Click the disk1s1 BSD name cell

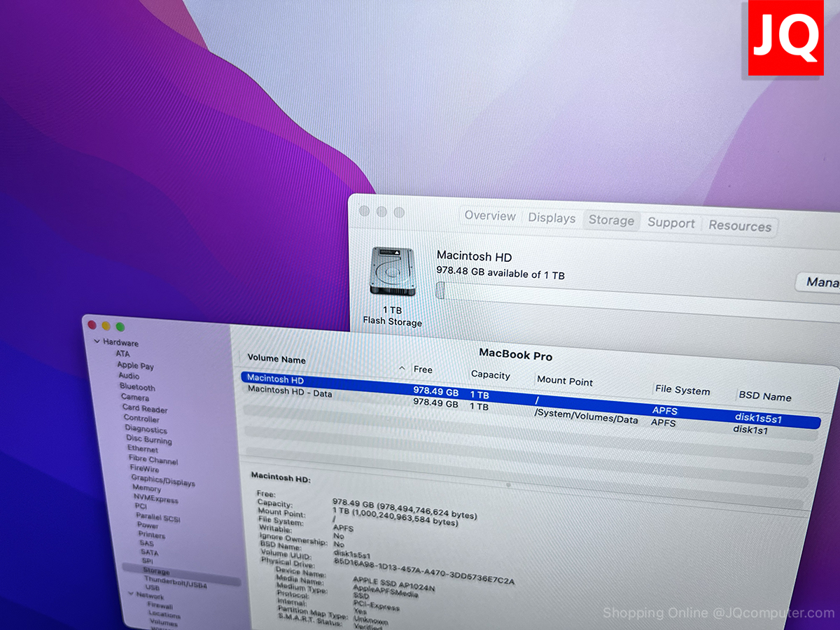coord(750,430)
